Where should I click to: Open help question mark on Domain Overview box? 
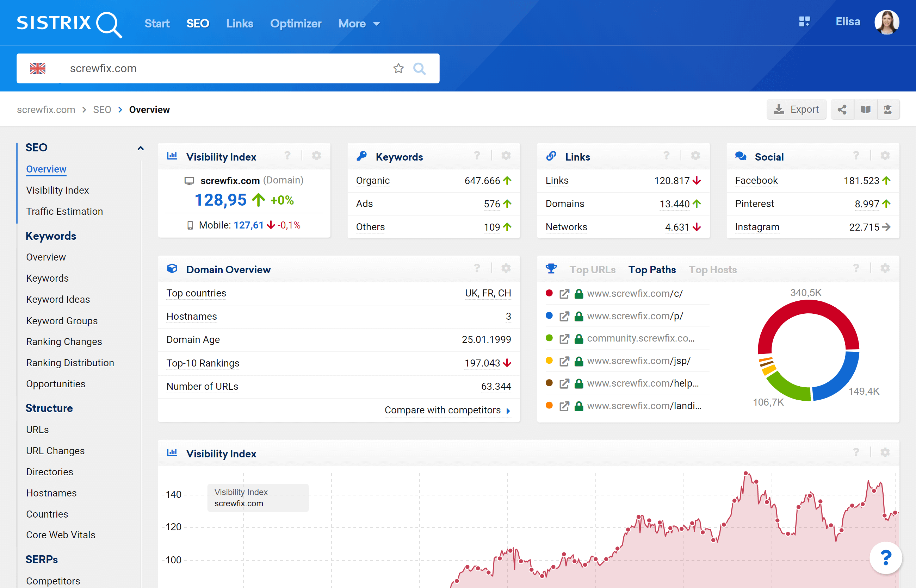[477, 268]
